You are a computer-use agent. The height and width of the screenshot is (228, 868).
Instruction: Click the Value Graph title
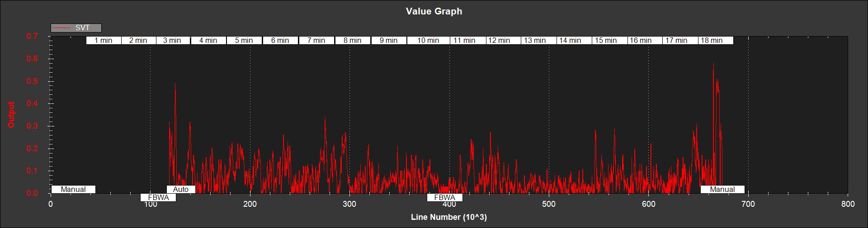(x=434, y=11)
